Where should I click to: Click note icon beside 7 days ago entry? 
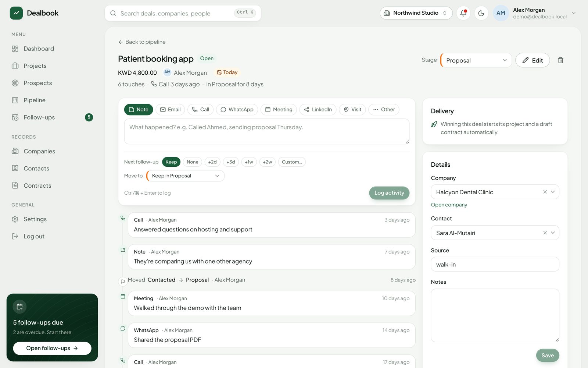pos(123,250)
